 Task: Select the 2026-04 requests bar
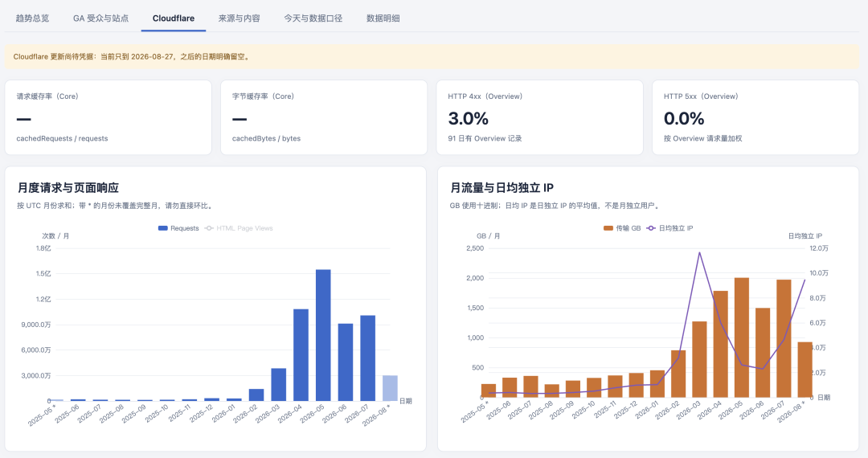(301, 355)
